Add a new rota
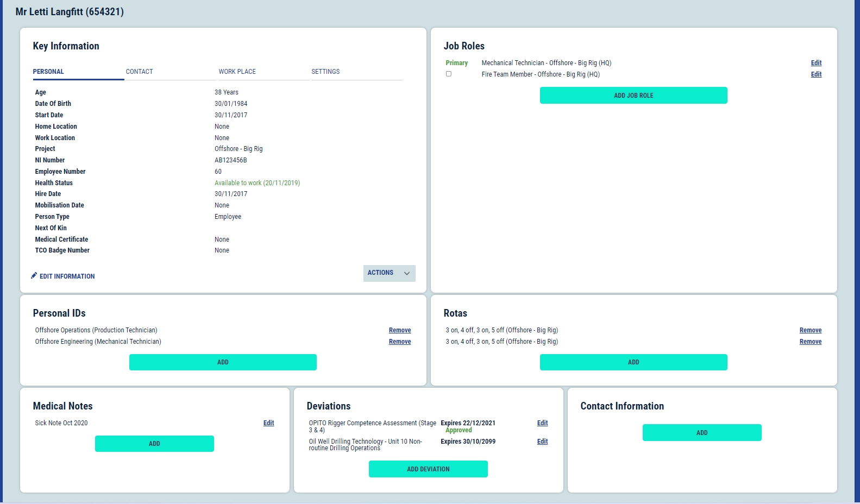Screen dimensions: 860x504 point(633,362)
